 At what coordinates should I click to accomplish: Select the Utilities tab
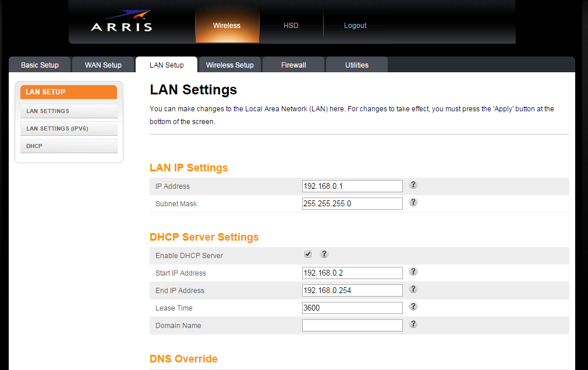[356, 65]
